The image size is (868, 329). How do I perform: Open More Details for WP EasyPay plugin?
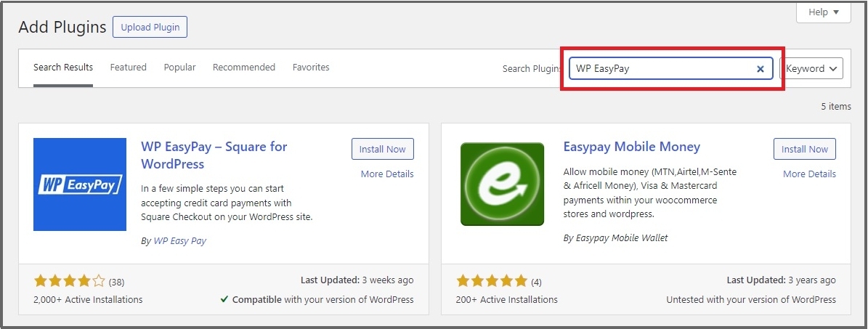click(387, 174)
